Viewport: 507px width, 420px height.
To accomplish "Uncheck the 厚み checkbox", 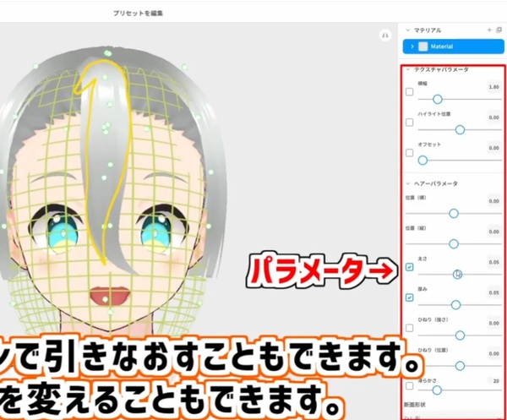I will click(x=410, y=297).
